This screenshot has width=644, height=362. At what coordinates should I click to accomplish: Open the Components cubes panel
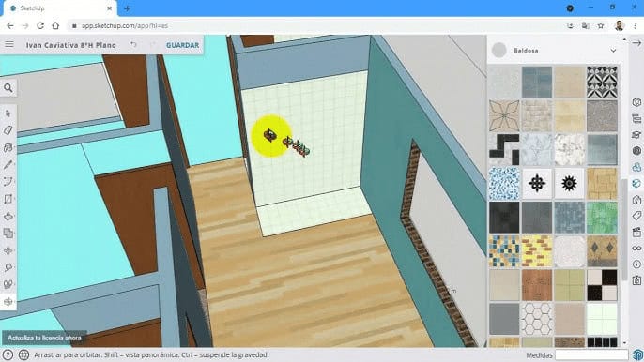[636, 167]
